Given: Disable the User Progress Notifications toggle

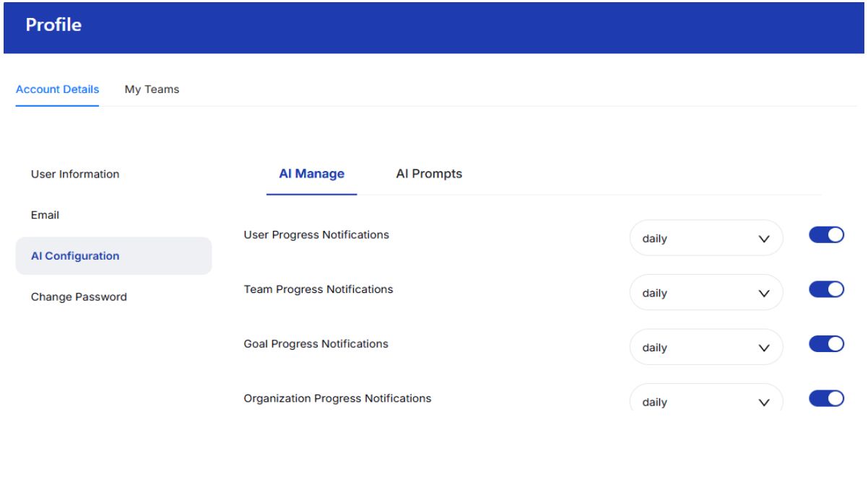Looking at the screenshot, I should pos(826,235).
